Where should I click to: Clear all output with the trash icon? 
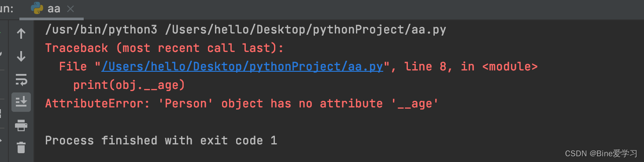pos(21,147)
